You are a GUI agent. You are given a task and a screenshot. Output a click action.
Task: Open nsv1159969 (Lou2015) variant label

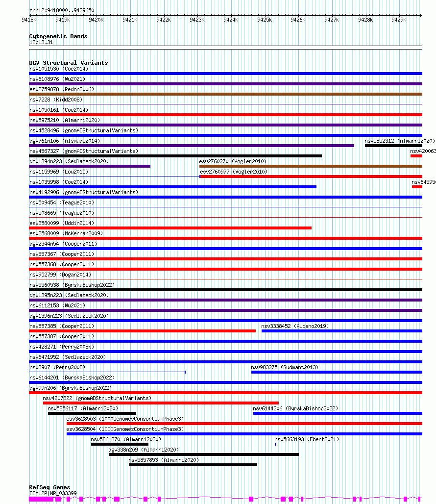pos(59,172)
